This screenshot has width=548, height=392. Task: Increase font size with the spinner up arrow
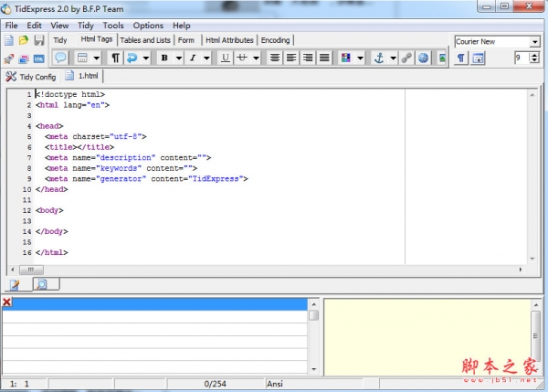click(532, 54)
